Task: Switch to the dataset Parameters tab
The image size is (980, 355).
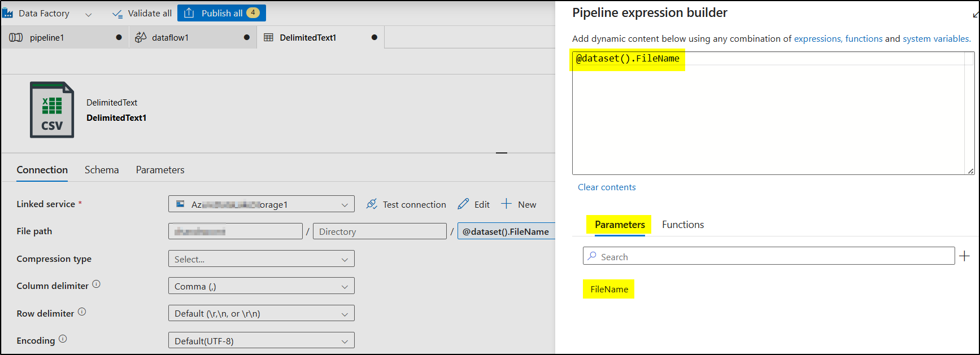Action: point(160,170)
